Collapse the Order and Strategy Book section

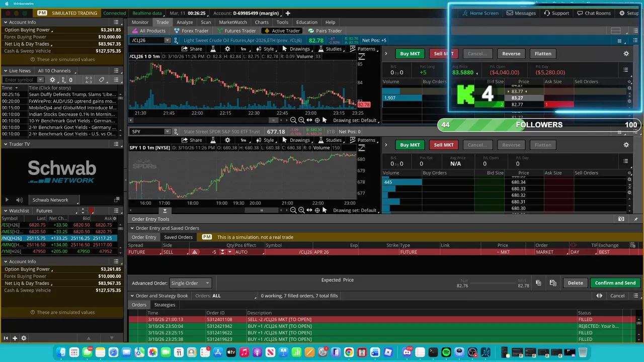132,296
